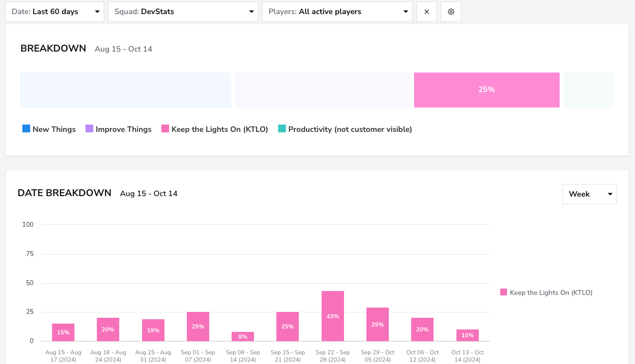Screen dimensions: 635x364
Task: Click the faded New Things breakdown segment
Action: tap(126, 90)
